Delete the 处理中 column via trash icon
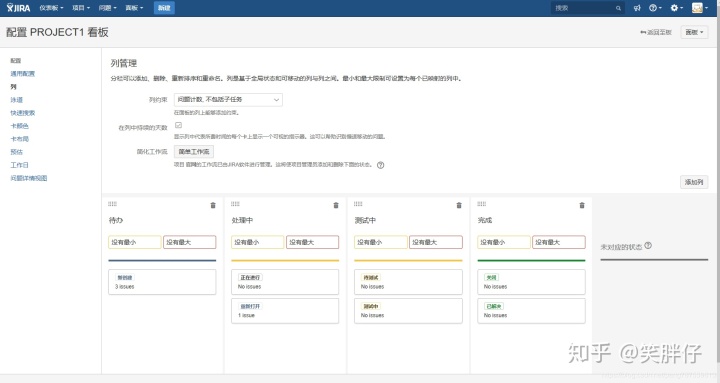The height and width of the screenshot is (383, 720). pyautogui.click(x=336, y=205)
